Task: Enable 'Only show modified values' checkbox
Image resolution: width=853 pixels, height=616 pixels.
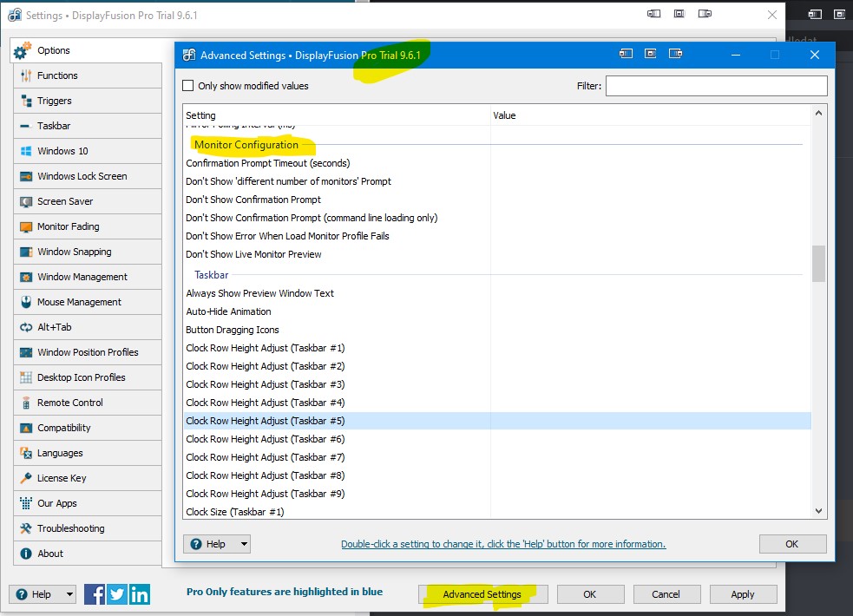Action: click(x=188, y=86)
